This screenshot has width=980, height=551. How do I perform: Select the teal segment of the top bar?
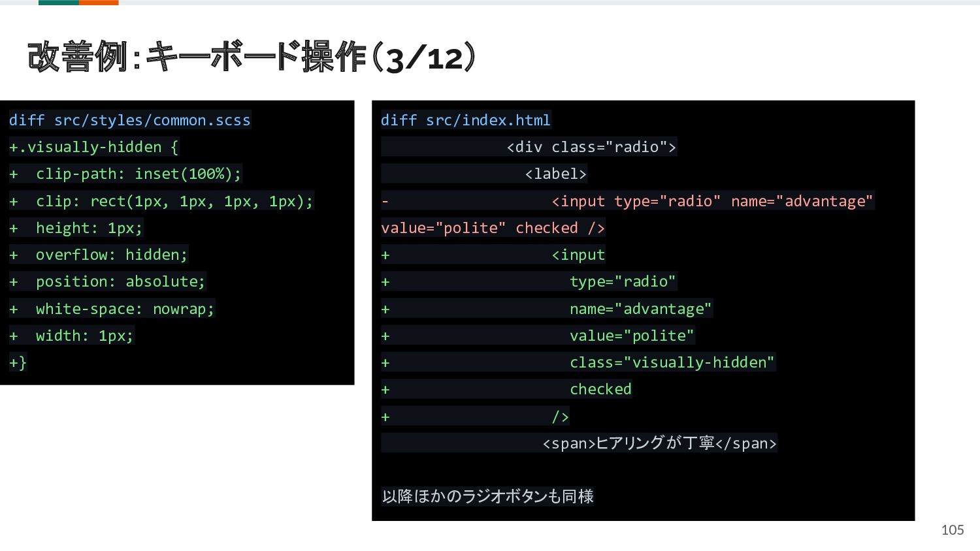[58, 3]
